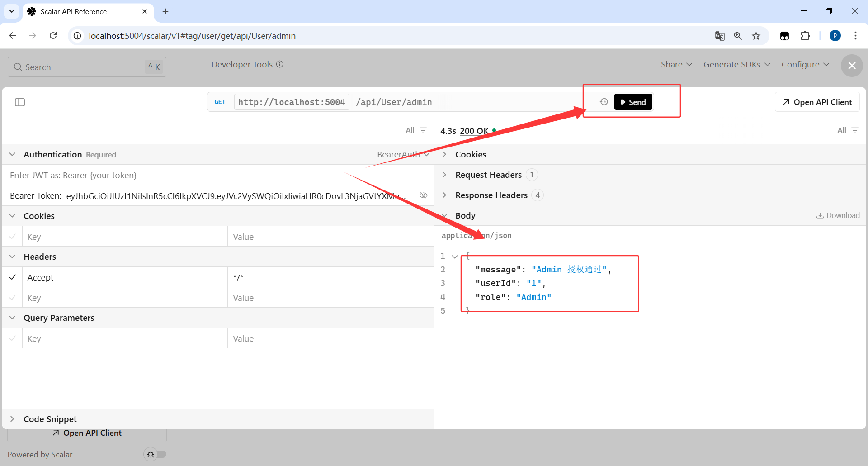Click the application/json content type label
This screenshot has width=868, height=466.
pyautogui.click(x=476, y=235)
